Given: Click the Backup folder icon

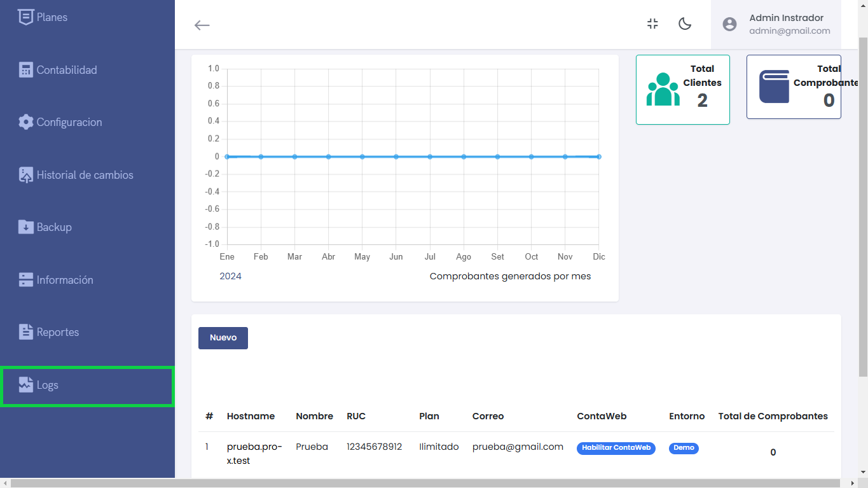Looking at the screenshot, I should 25,227.
